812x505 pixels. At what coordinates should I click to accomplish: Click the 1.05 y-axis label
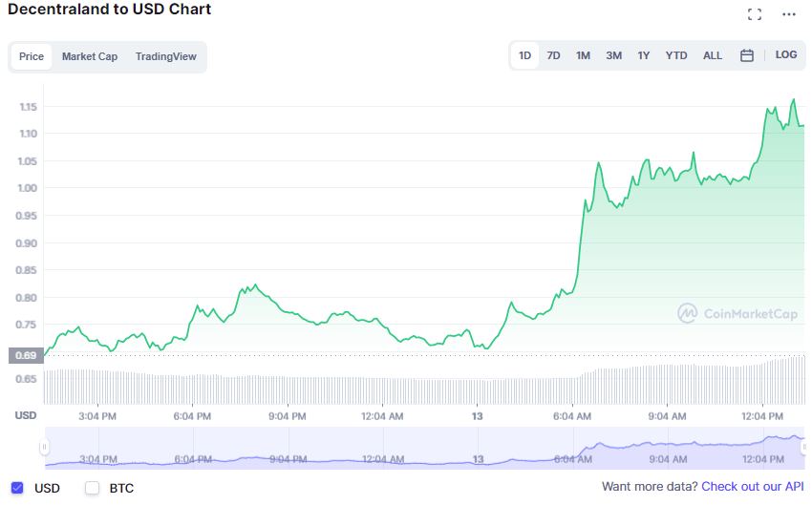28,161
